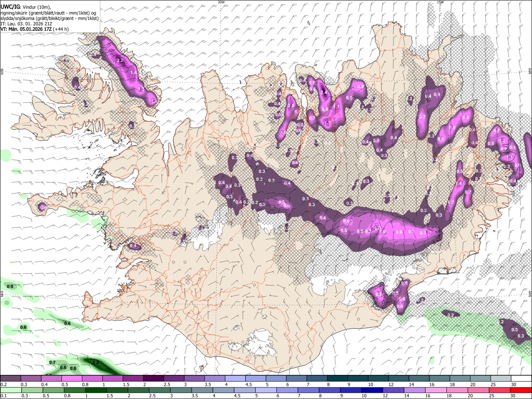Select the 'VT: Mán. 05.01.2026 17Z (+44 h)' line

click(x=34, y=29)
